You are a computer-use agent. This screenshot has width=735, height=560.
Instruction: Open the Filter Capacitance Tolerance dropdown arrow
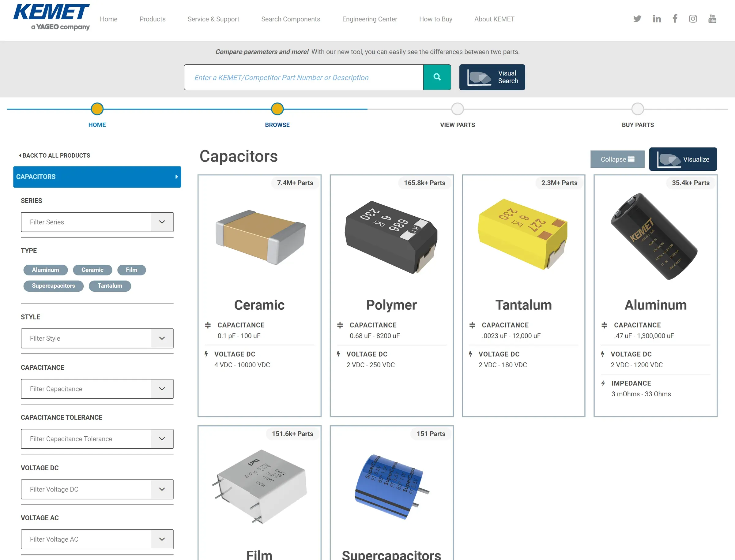pyautogui.click(x=162, y=439)
